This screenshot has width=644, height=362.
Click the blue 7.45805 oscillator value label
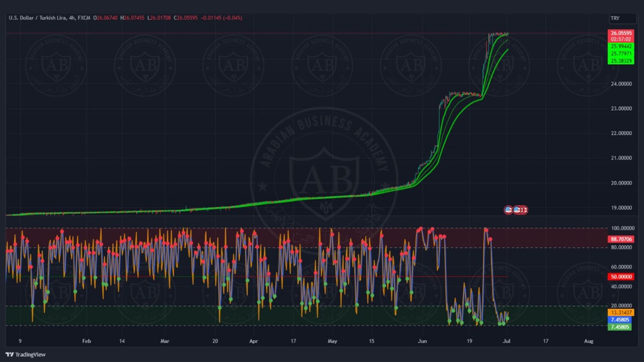[x=620, y=320]
